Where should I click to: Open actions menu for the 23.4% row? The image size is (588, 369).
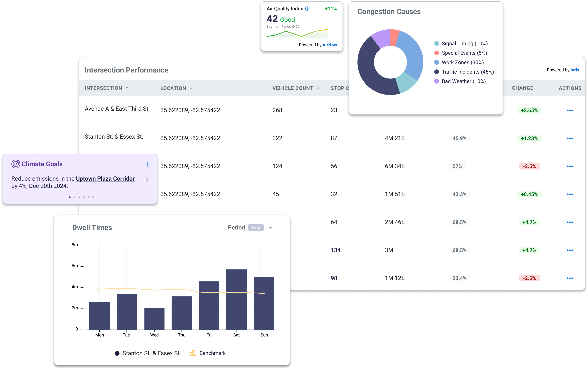coord(570,278)
